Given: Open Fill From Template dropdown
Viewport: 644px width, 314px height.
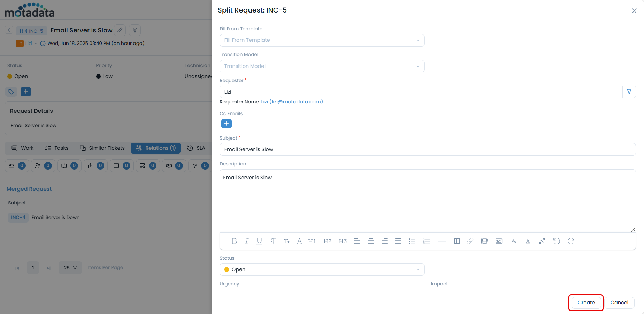Looking at the screenshot, I should 322,40.
